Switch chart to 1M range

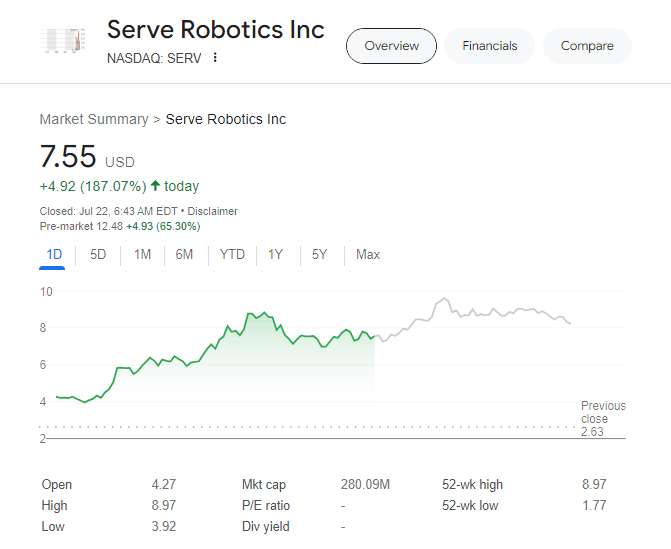[x=142, y=255]
